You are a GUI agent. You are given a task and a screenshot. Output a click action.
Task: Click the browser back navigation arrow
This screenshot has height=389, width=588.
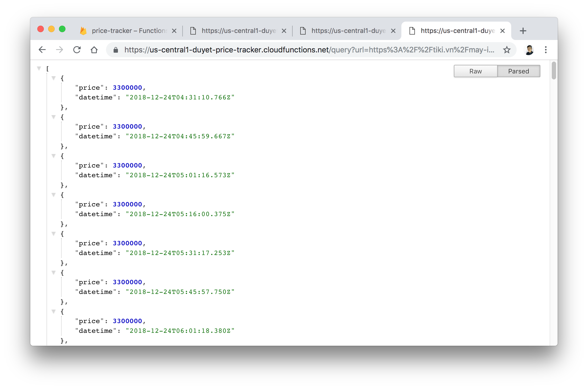pyautogui.click(x=42, y=49)
